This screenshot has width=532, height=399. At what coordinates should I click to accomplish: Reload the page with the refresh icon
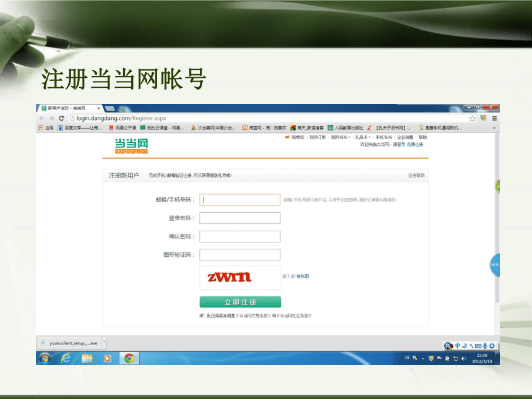(x=61, y=118)
